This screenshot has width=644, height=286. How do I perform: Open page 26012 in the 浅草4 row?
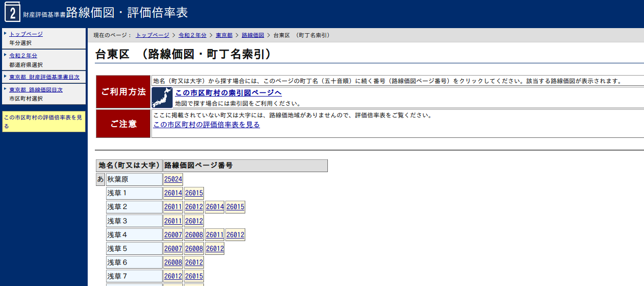click(x=235, y=234)
